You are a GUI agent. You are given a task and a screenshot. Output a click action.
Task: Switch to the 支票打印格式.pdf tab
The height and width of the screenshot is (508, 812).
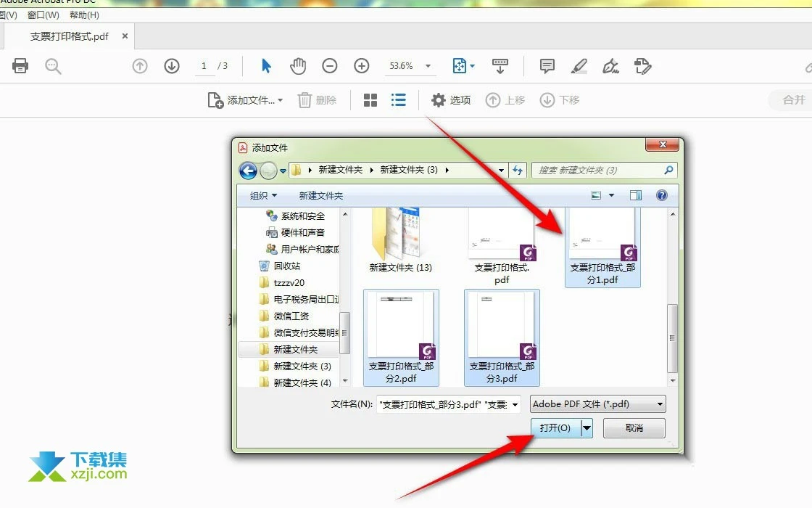[69, 36]
